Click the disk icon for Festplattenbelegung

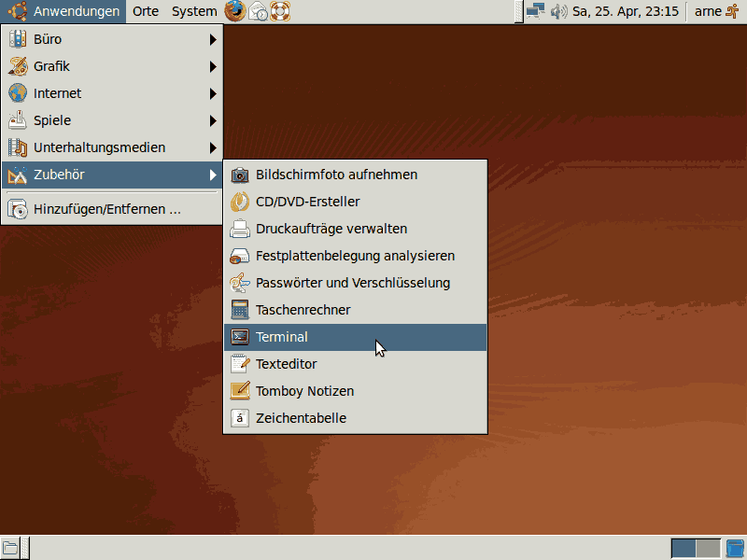240,256
